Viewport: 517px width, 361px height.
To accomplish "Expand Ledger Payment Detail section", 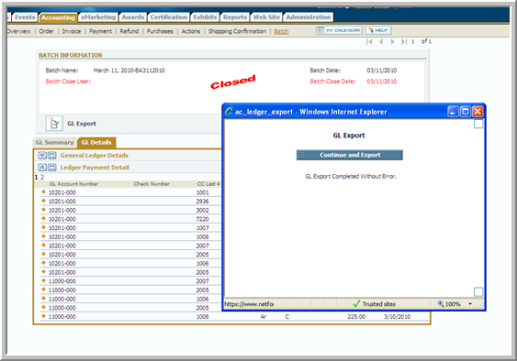I will (42, 167).
